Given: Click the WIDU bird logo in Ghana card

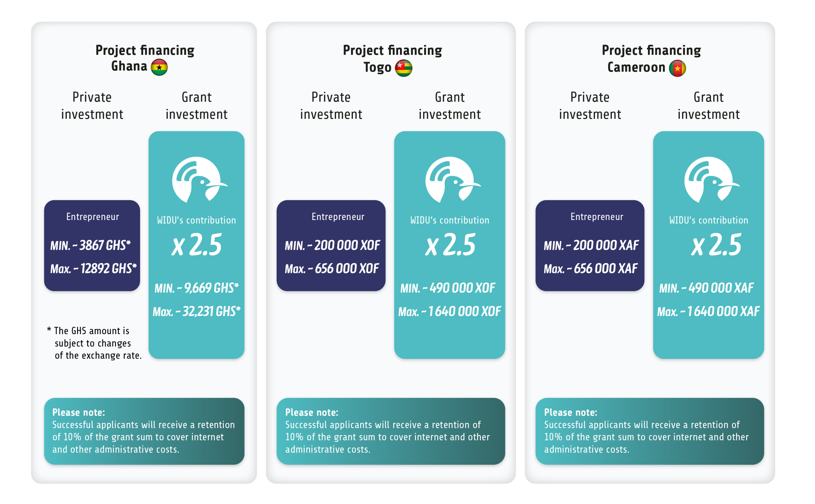Looking at the screenshot, I should pos(199,180).
